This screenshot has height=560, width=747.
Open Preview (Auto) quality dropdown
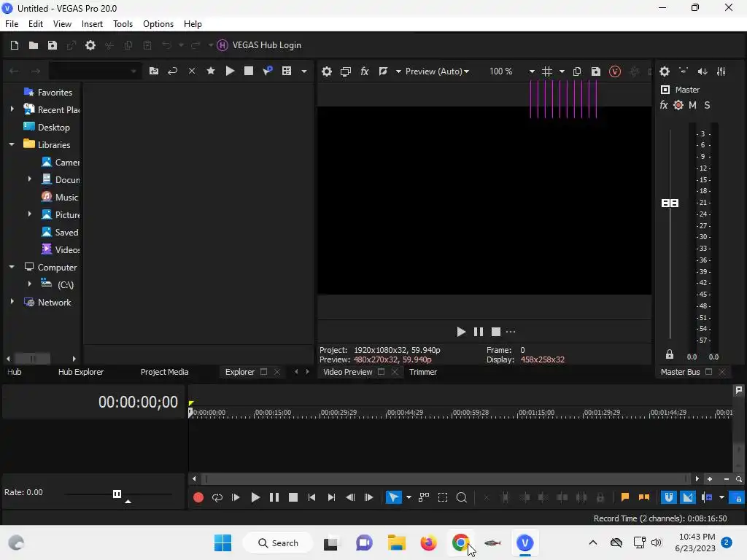click(437, 71)
